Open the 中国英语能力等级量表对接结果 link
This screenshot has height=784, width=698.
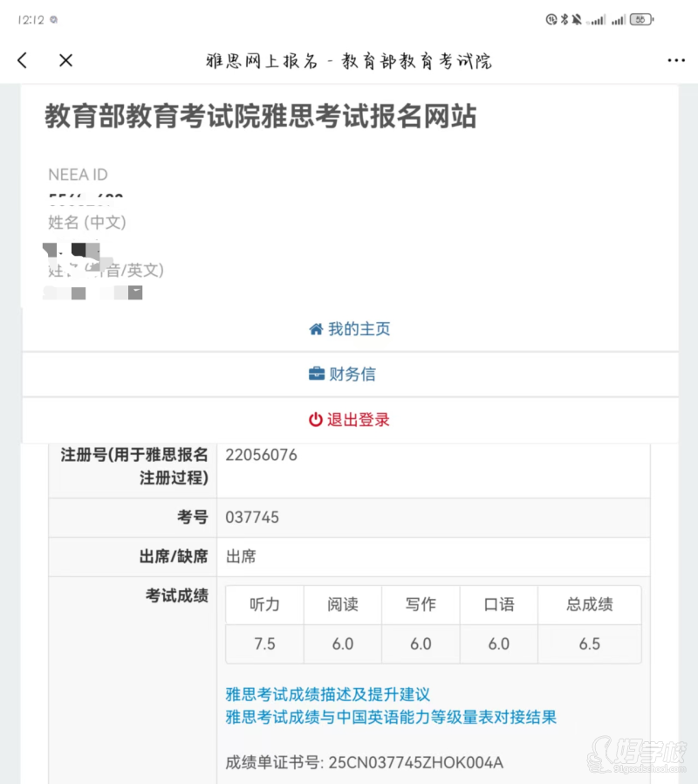tap(391, 718)
